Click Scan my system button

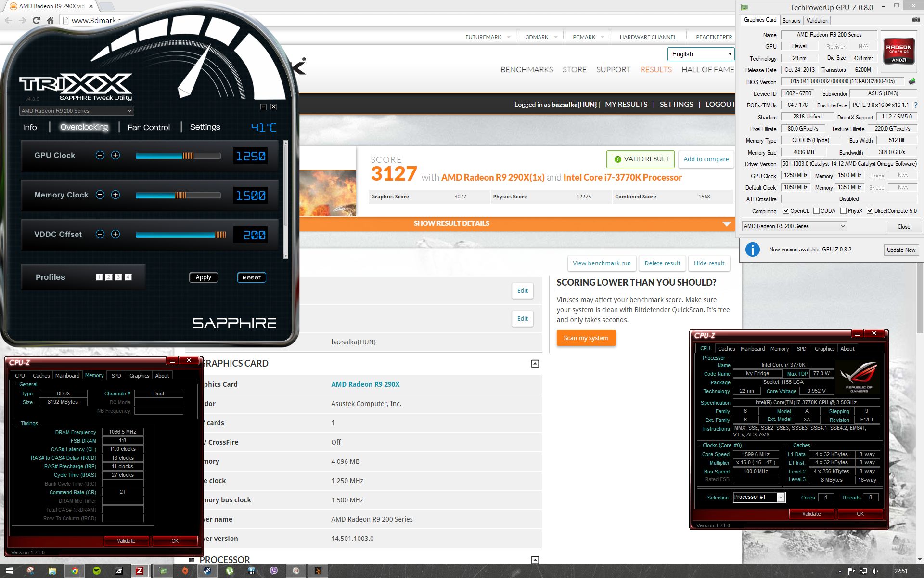click(586, 338)
